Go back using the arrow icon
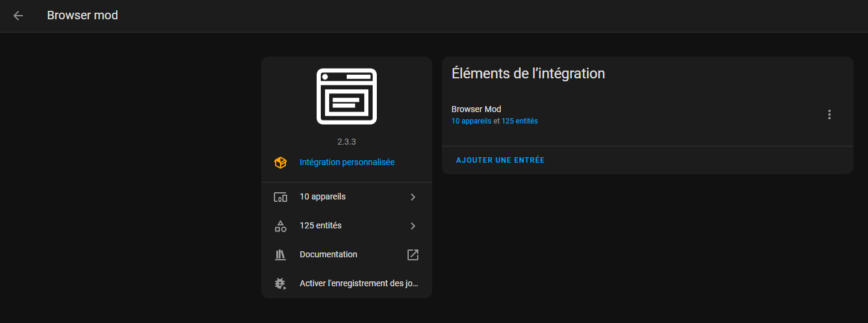 tap(18, 16)
